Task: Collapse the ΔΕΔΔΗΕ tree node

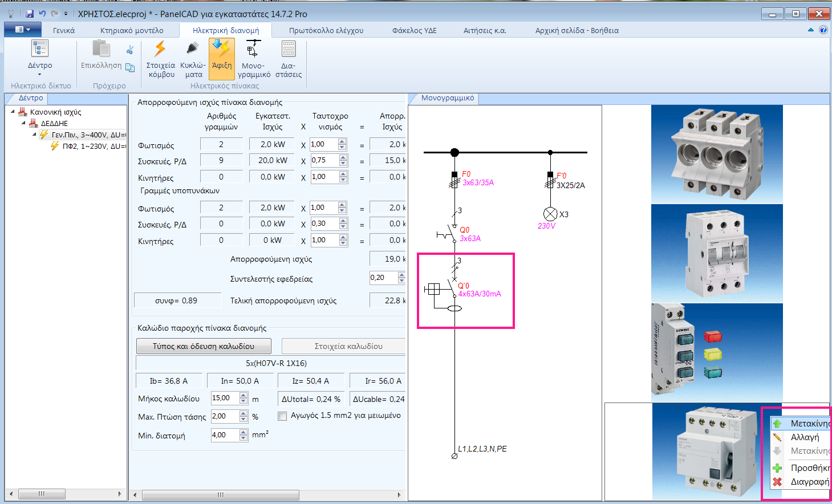Action: coord(24,123)
